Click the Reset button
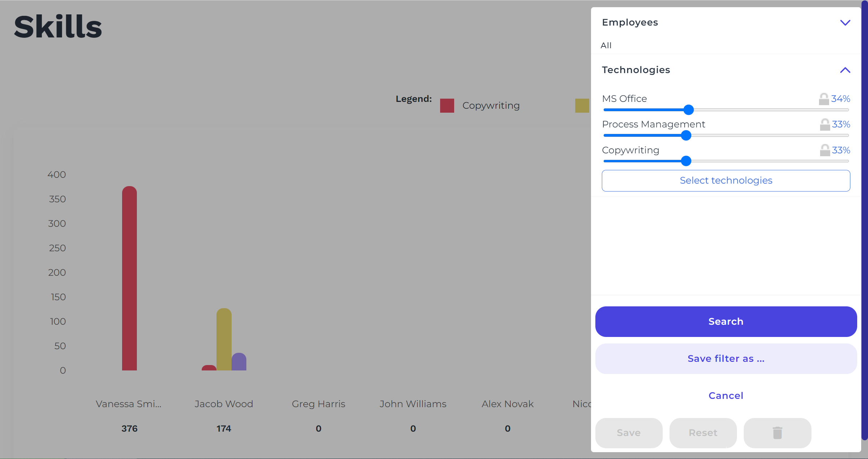This screenshot has width=868, height=459. pyautogui.click(x=703, y=433)
